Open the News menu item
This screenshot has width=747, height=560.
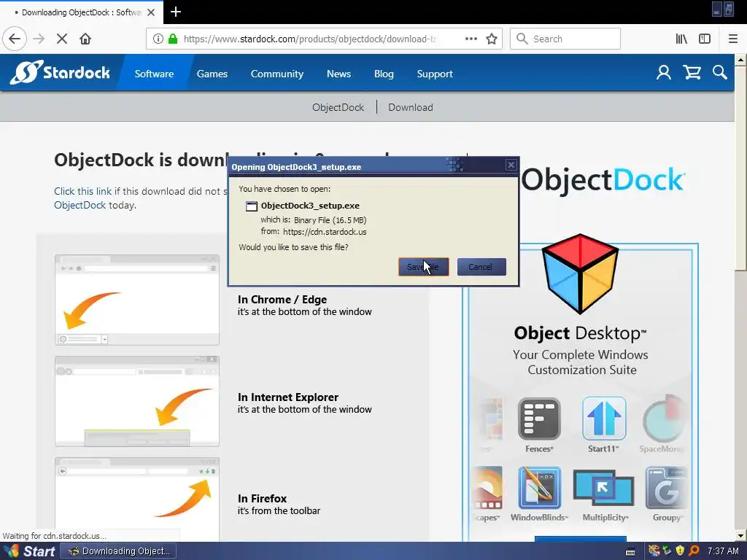338,74
